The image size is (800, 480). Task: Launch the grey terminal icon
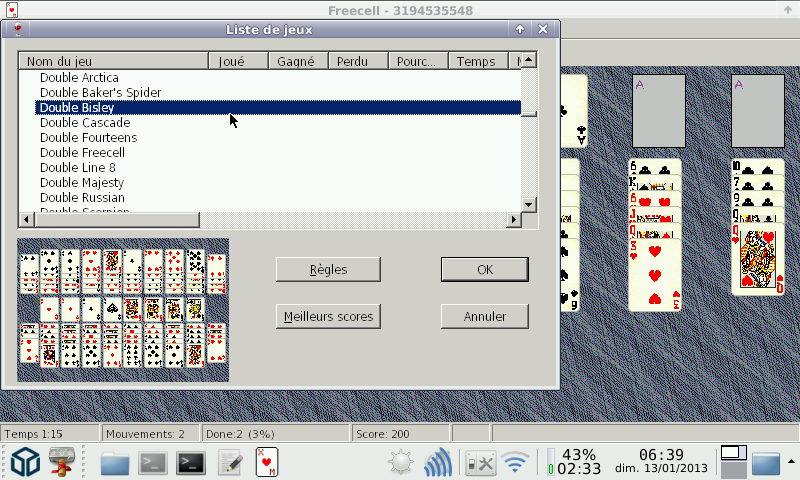153,463
